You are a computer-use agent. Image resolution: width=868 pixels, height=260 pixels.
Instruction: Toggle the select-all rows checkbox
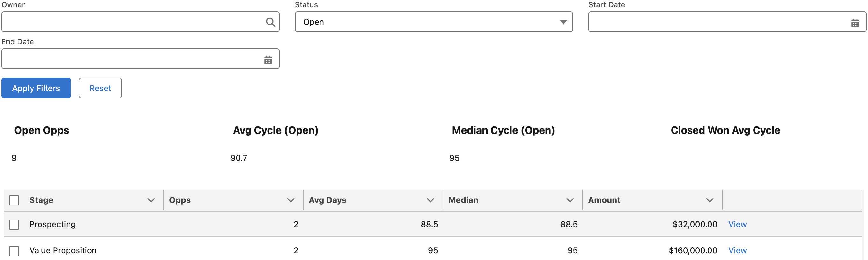[x=14, y=200]
